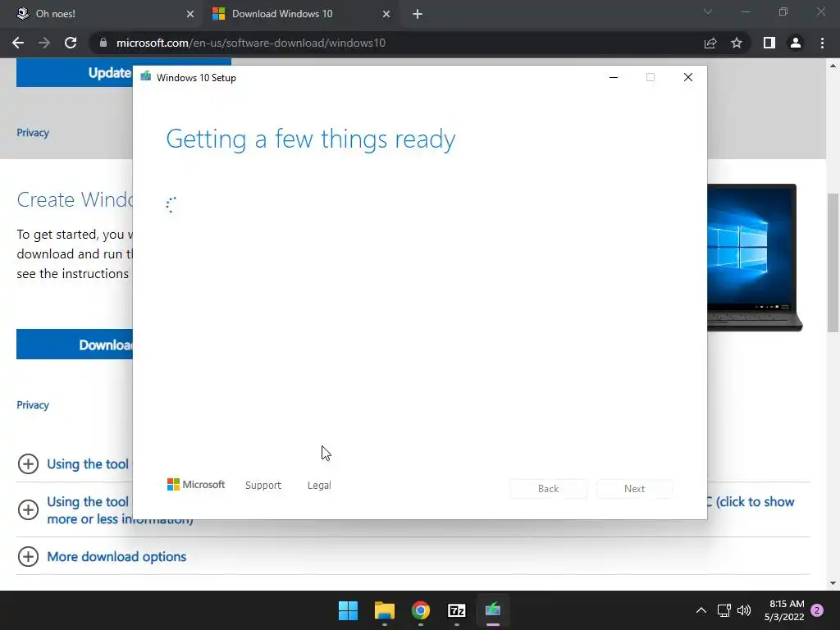Open the Windows Start menu
Screen dimensions: 840x630
click(x=348, y=610)
